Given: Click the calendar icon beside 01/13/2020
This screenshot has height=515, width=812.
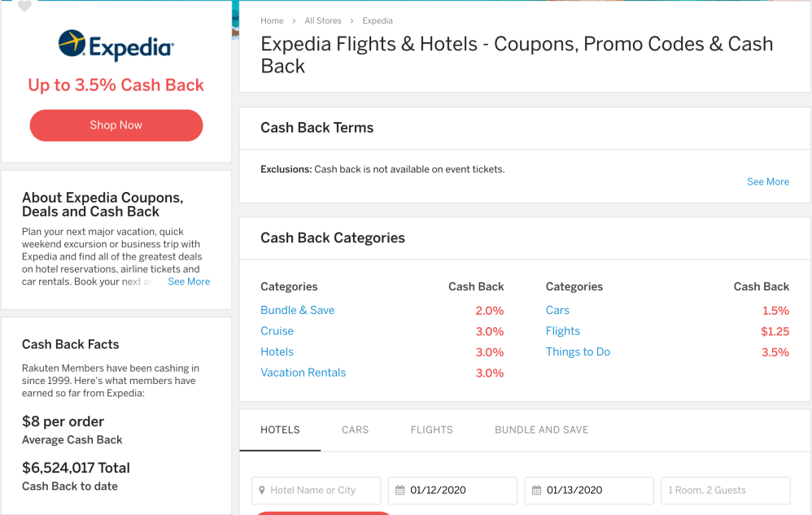Looking at the screenshot, I should point(536,491).
